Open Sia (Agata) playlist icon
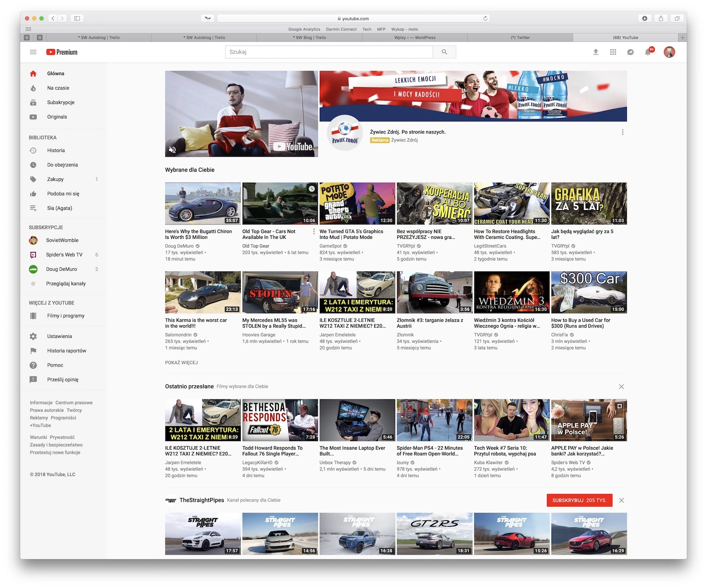This screenshot has width=707, height=588. click(33, 208)
